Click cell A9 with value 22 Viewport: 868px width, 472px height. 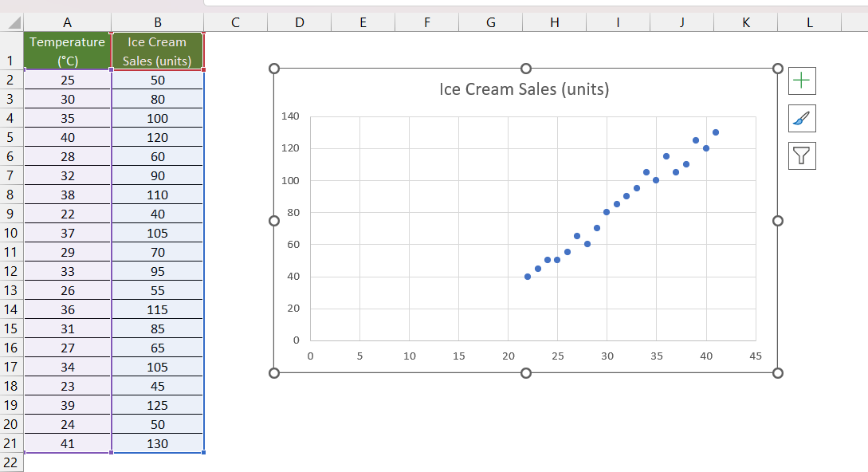pos(68,214)
